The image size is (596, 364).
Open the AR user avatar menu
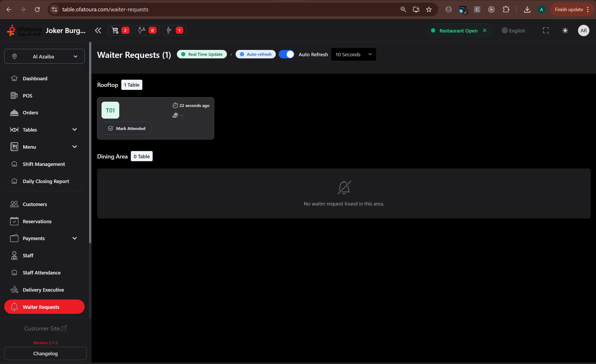coord(584,31)
